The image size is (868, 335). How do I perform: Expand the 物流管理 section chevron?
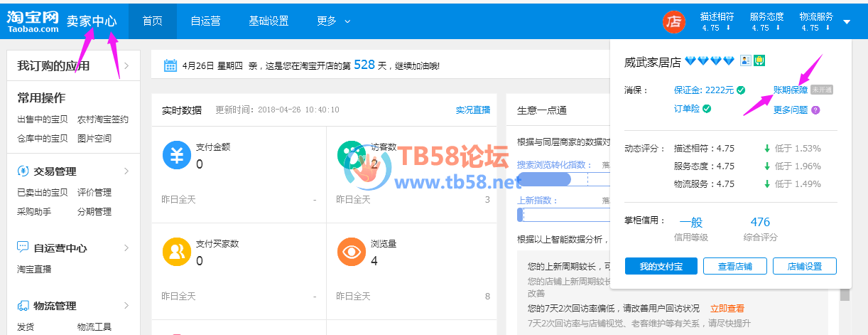(126, 306)
